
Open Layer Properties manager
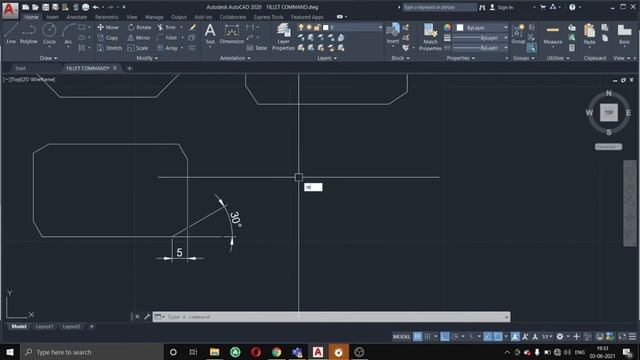(283, 37)
